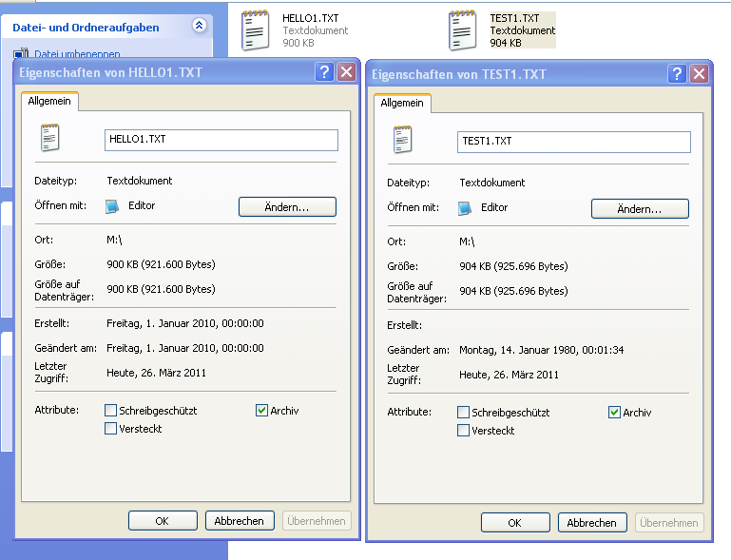Open help in TEST1.TXT properties title bar
Viewport: 731px width, 560px height.
(x=677, y=74)
